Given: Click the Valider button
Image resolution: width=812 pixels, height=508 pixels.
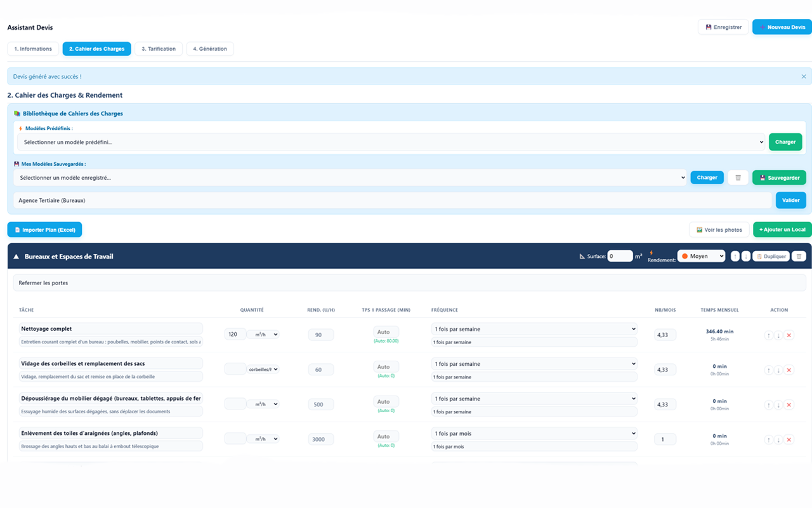Looking at the screenshot, I should [x=791, y=200].
